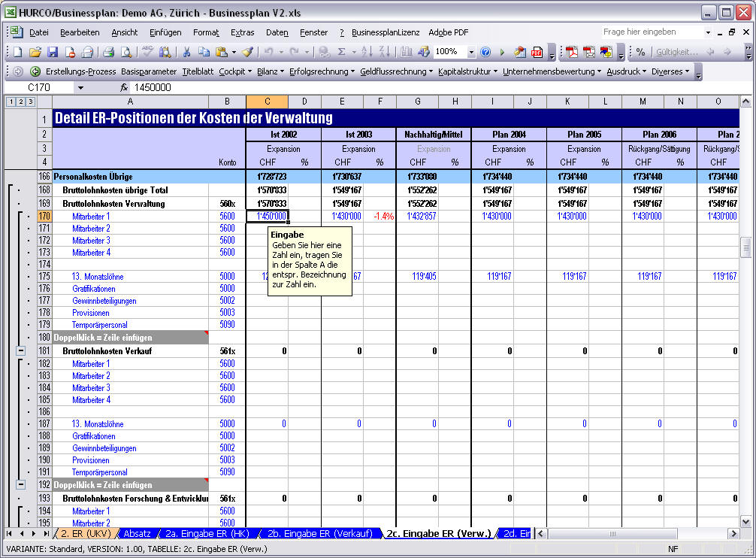Open the Extras menu
This screenshot has width=756, height=558.
click(243, 32)
